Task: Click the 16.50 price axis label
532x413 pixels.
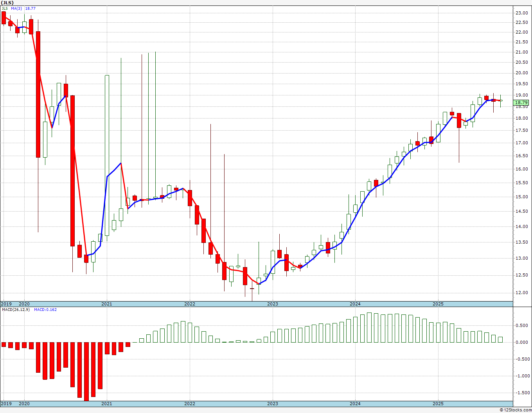Action: point(522,156)
